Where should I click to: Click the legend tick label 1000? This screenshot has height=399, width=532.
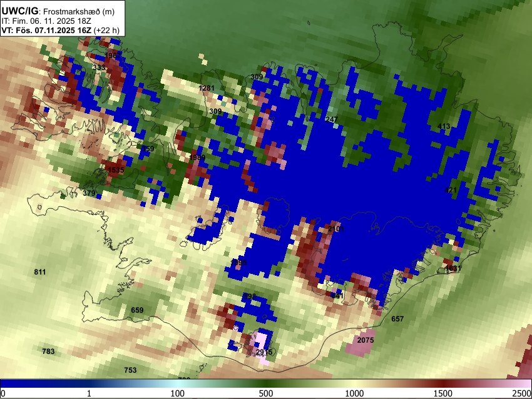tap(354, 393)
